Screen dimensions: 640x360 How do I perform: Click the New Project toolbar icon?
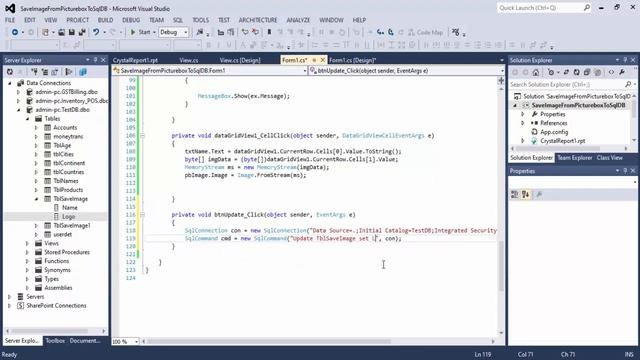(x=45, y=32)
